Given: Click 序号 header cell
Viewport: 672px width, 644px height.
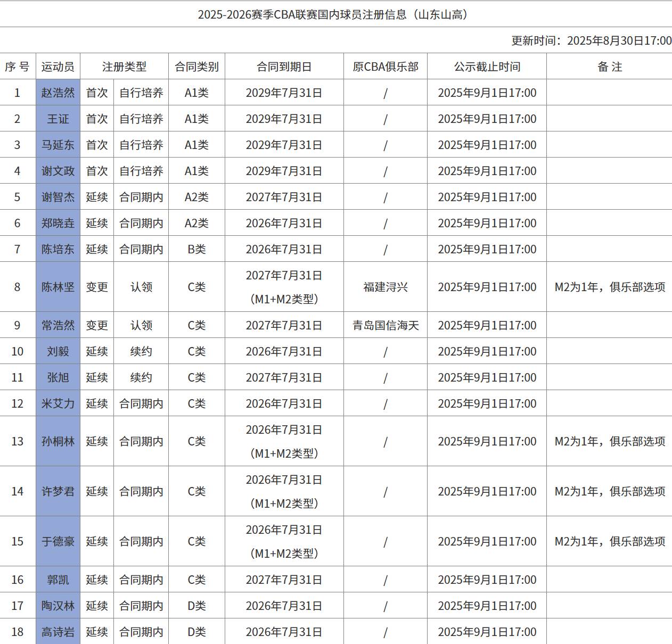Looking at the screenshot, I should tap(17, 67).
